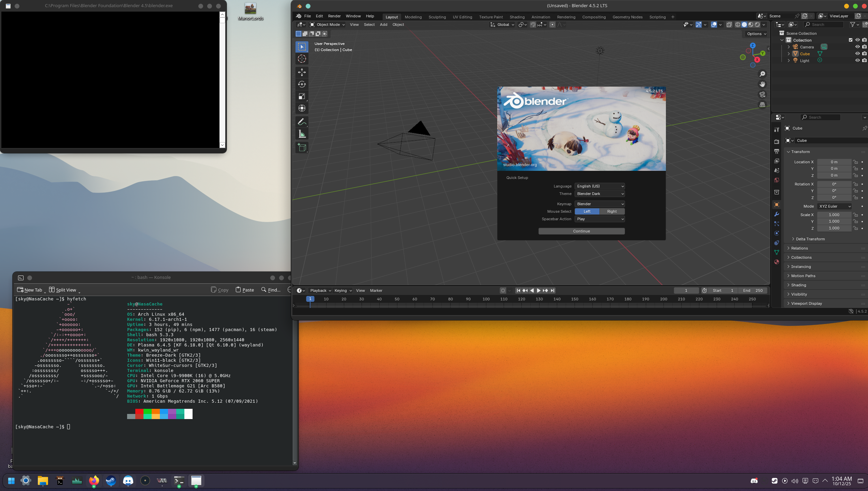Switch to the Sculpting workspace tab
Screen dimensions: 868x491
437,17
